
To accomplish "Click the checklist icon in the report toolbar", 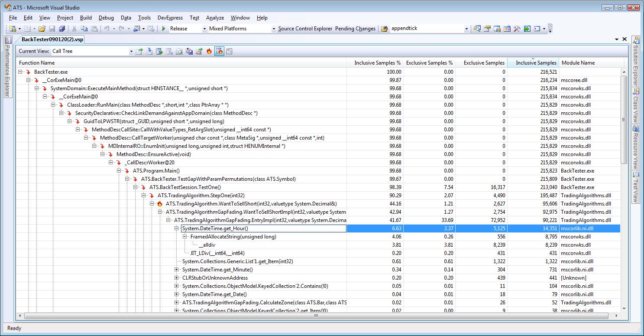I will [x=229, y=51].
